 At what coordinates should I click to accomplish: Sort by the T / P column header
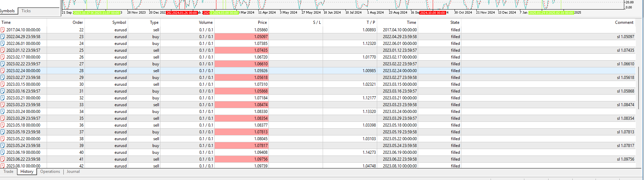tap(350, 22)
